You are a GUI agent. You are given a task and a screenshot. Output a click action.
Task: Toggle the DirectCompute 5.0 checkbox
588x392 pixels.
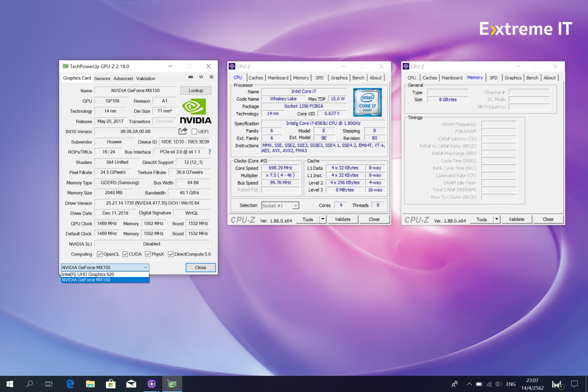(x=171, y=254)
